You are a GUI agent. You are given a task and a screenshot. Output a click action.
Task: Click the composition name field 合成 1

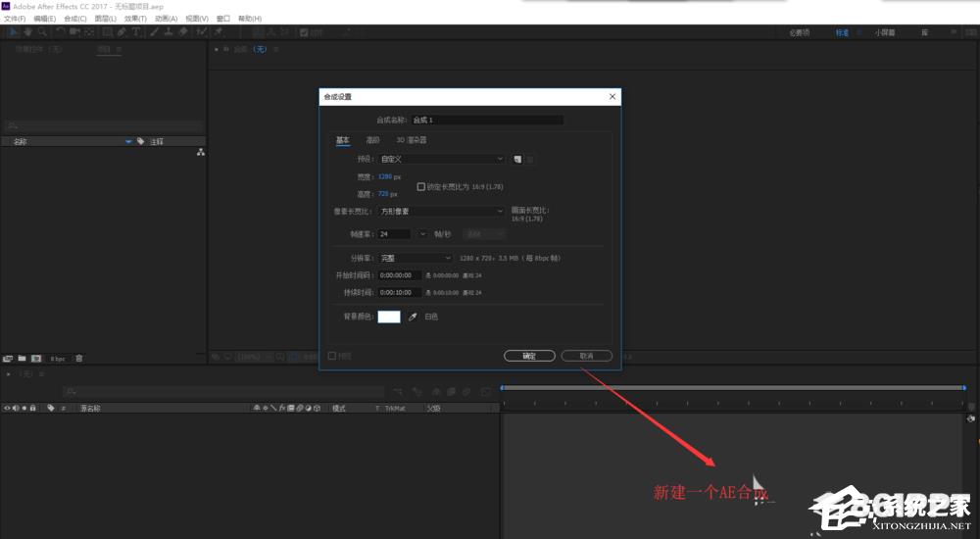(x=487, y=120)
